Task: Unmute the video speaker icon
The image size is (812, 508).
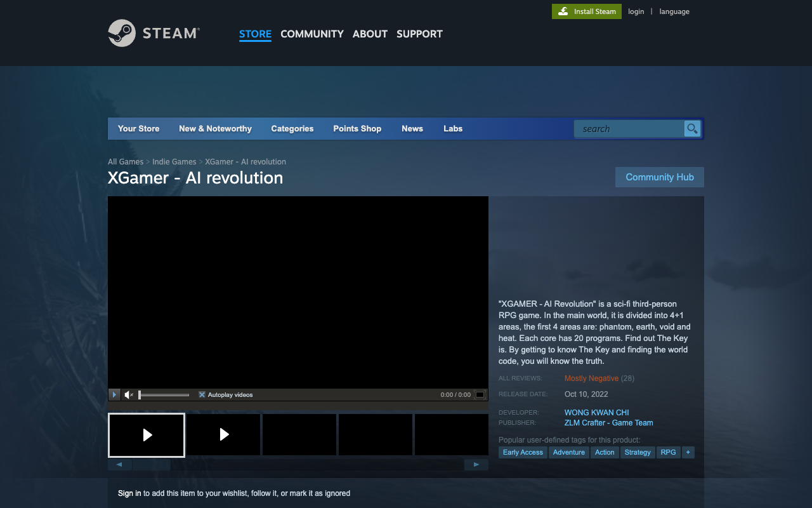Action: (129, 395)
